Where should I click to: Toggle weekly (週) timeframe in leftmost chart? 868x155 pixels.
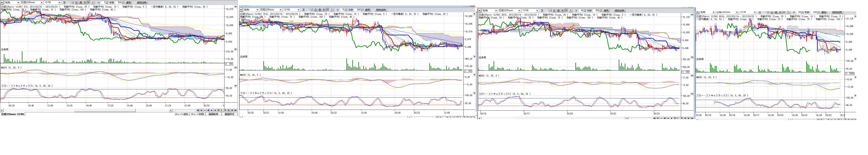pyautogui.click(x=81, y=3)
